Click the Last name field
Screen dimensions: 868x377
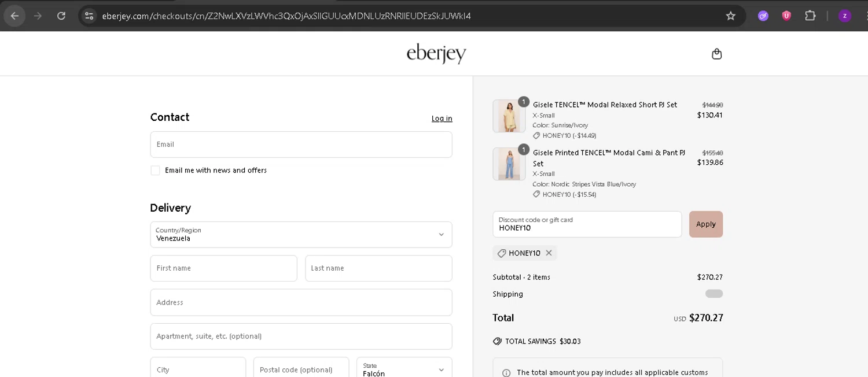point(378,268)
